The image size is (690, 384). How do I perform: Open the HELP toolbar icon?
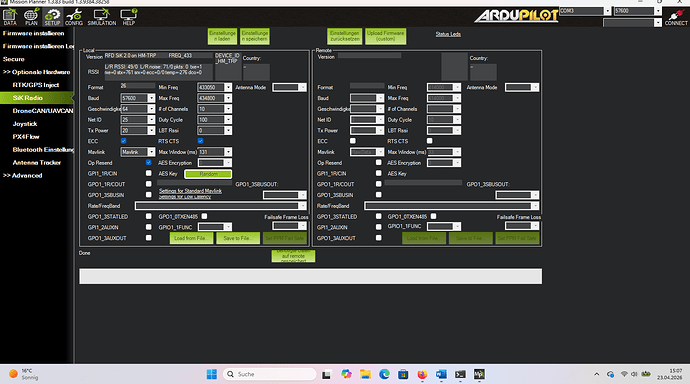point(128,17)
